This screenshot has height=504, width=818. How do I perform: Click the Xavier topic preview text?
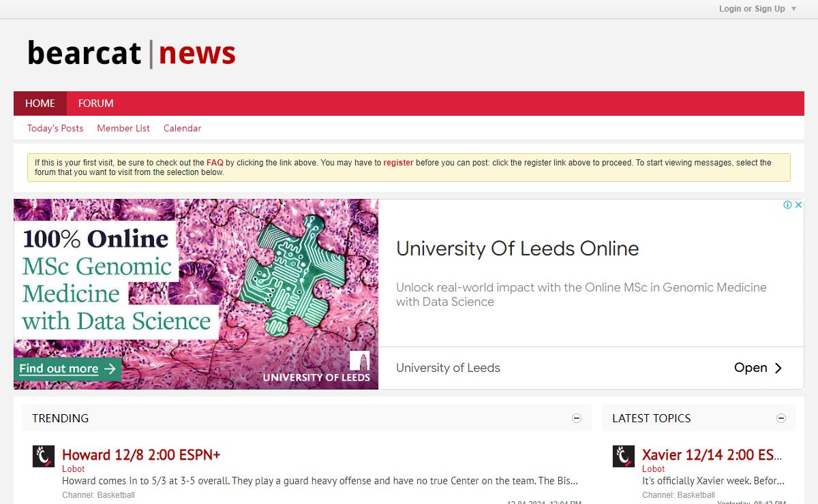click(713, 481)
